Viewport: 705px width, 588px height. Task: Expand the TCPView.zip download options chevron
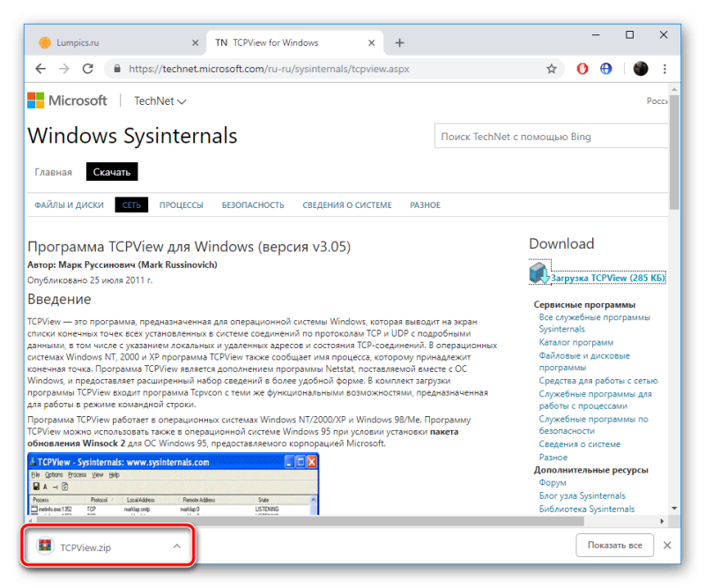177,547
